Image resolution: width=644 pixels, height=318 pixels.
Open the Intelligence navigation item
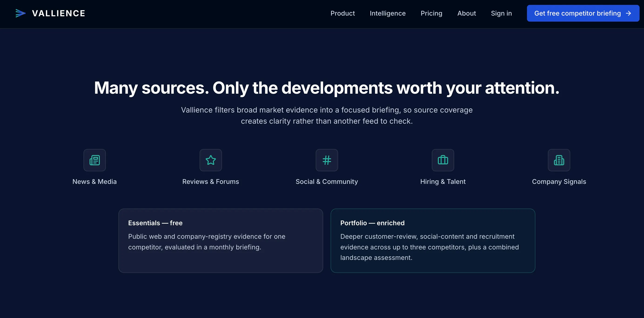(x=388, y=13)
